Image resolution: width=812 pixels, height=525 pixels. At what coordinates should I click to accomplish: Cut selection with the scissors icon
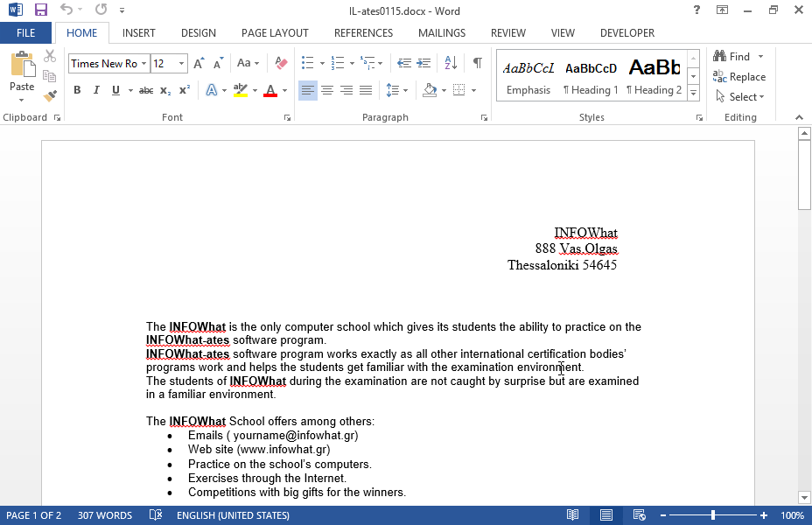click(x=50, y=56)
